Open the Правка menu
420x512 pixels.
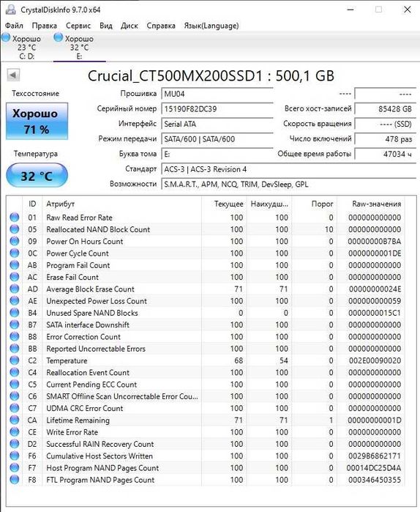point(45,26)
